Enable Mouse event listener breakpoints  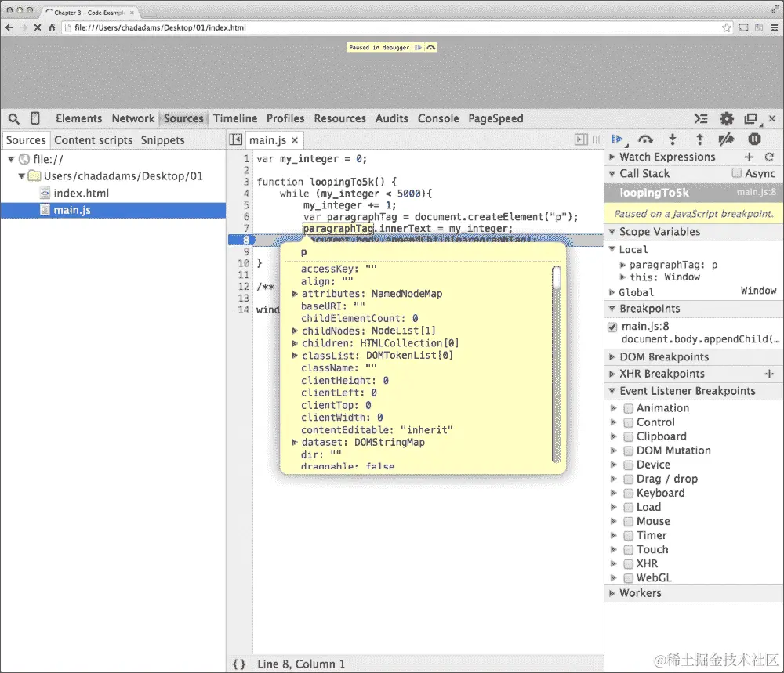coord(629,522)
